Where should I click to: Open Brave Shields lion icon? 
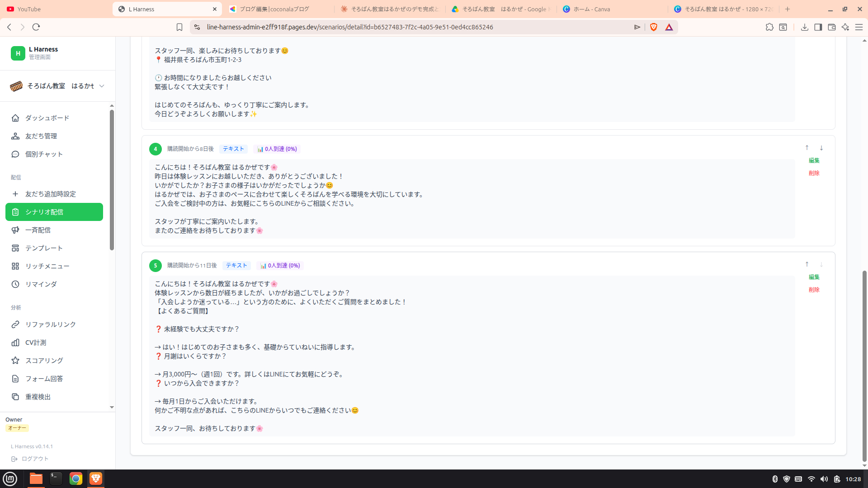(654, 27)
